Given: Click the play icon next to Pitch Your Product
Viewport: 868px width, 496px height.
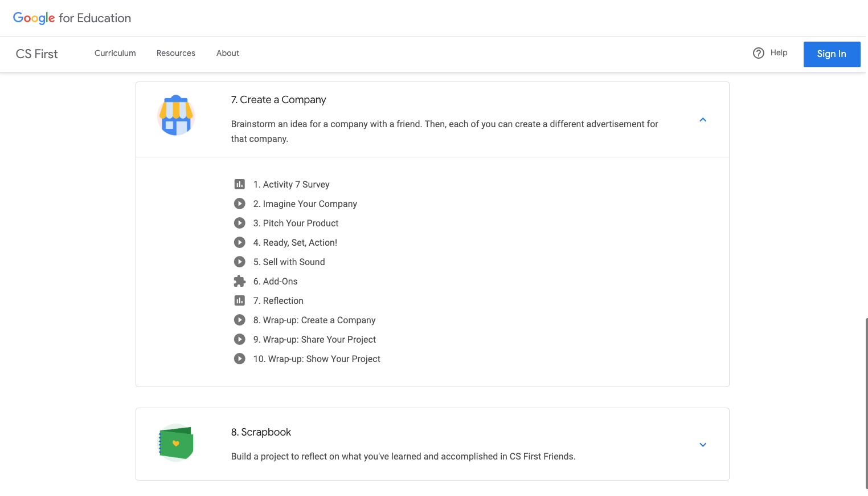Looking at the screenshot, I should tap(239, 223).
